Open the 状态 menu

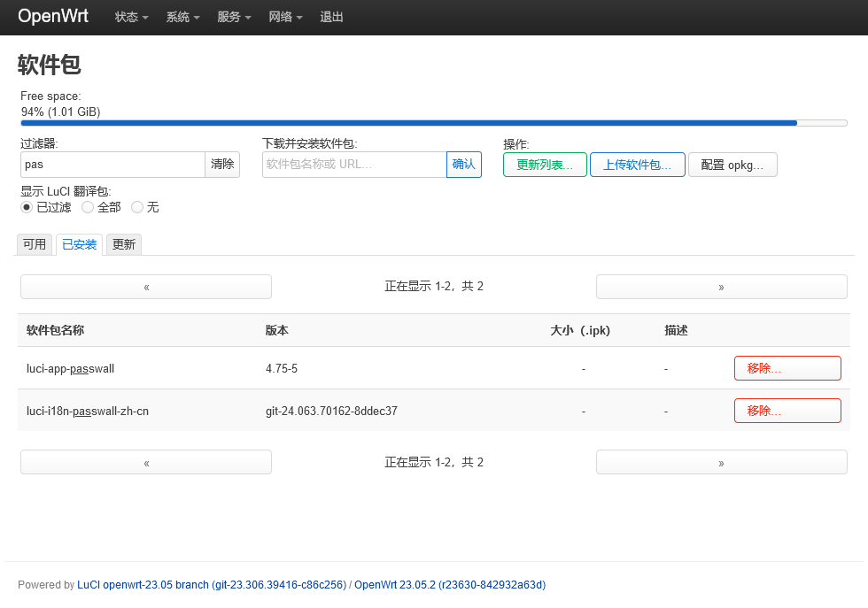click(131, 17)
